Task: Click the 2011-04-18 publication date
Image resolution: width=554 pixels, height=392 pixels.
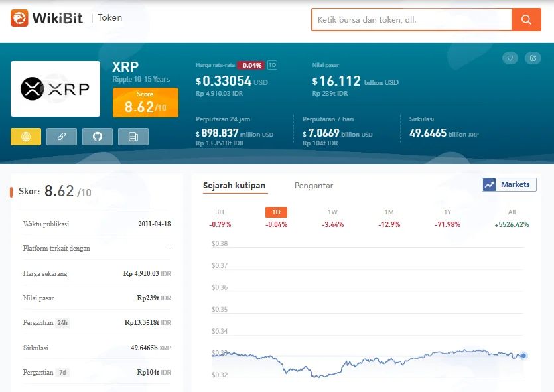Action: 155,224
